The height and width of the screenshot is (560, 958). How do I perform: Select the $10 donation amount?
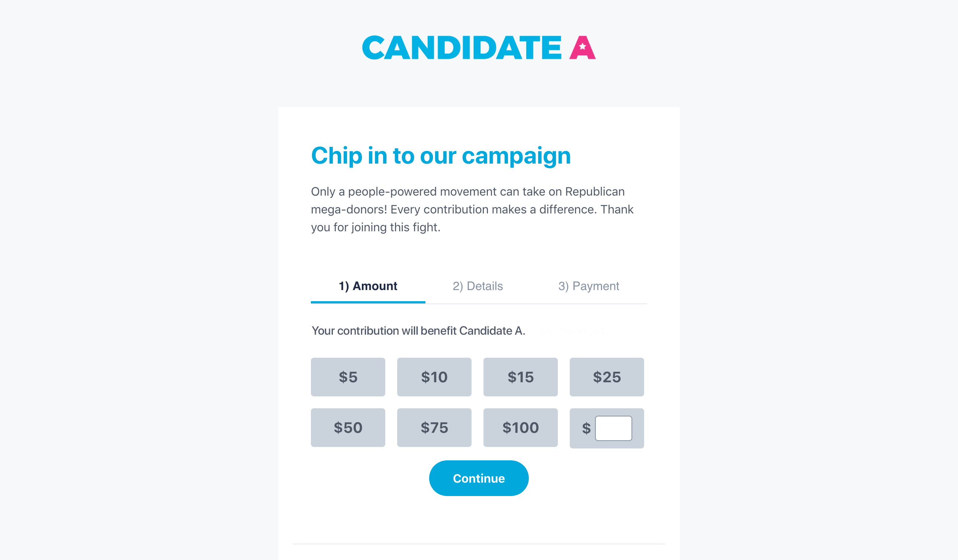coord(434,377)
